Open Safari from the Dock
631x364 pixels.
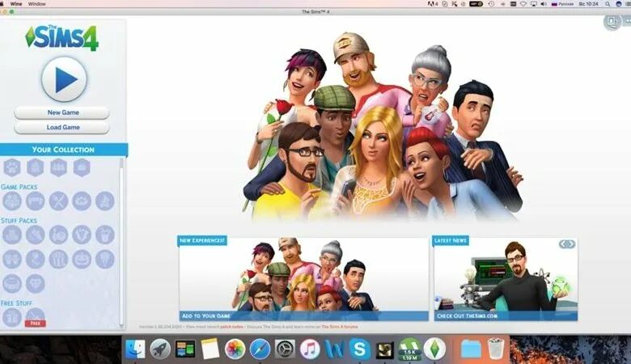(260, 349)
